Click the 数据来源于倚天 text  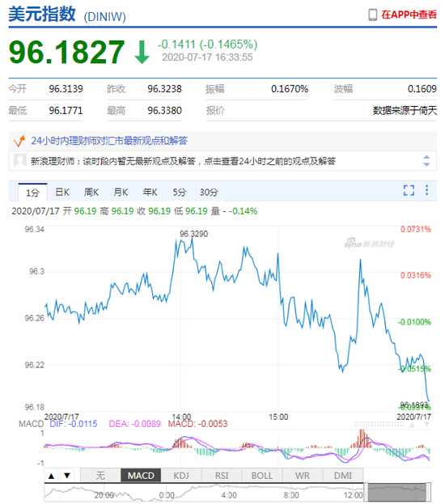(405, 111)
